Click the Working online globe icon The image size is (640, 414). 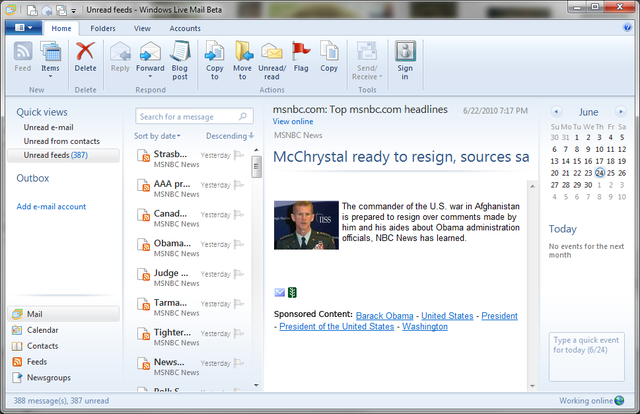(619, 401)
